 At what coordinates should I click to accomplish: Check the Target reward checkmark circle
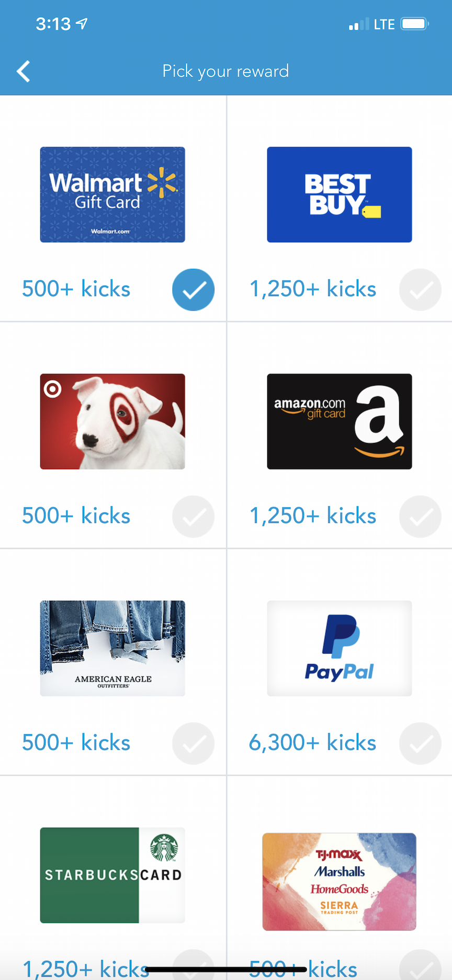(194, 517)
